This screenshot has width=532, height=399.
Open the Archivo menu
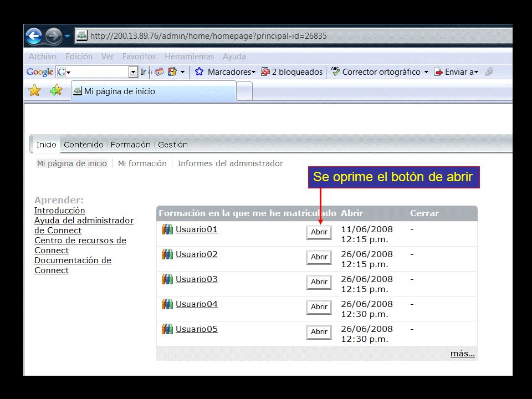43,57
